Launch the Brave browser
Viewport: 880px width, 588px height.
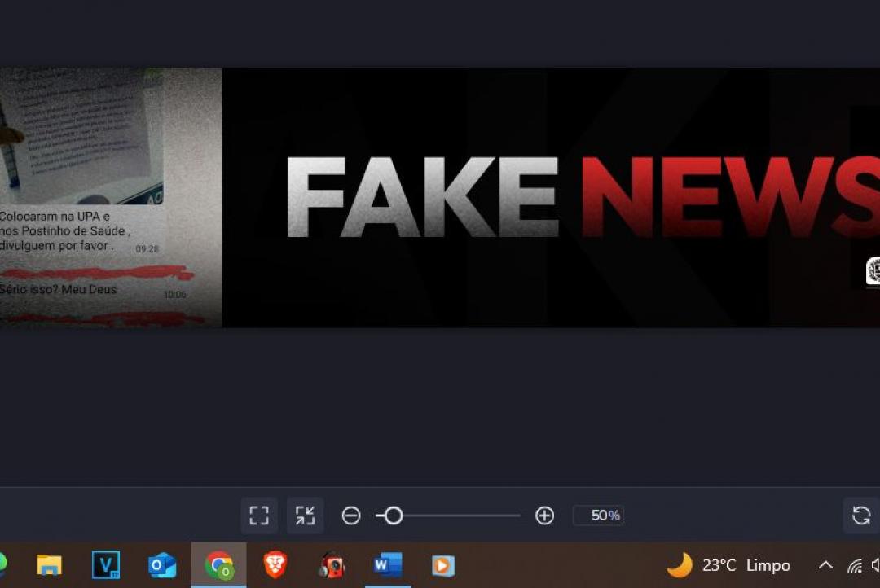point(275,565)
